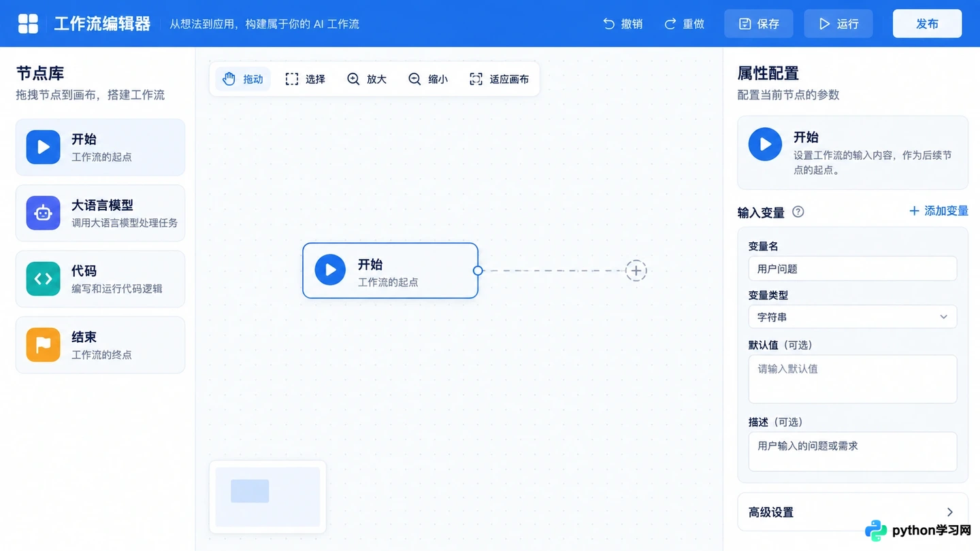
Task: Click the 工作流编辑器 title
Action: [x=102, y=24]
